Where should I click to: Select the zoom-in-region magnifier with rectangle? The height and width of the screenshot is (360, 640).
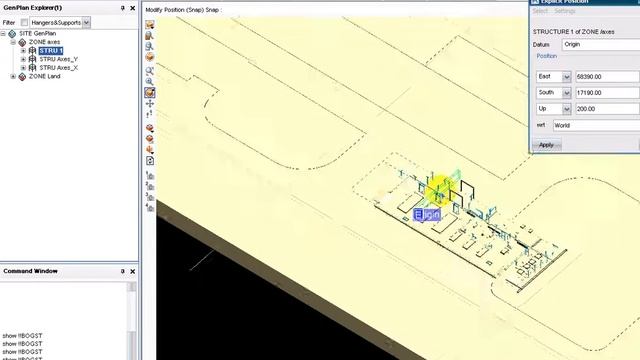click(x=150, y=71)
